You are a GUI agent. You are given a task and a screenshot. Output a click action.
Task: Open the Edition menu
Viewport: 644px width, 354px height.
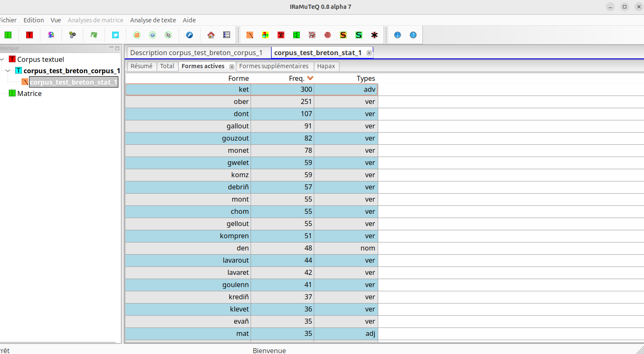(34, 20)
